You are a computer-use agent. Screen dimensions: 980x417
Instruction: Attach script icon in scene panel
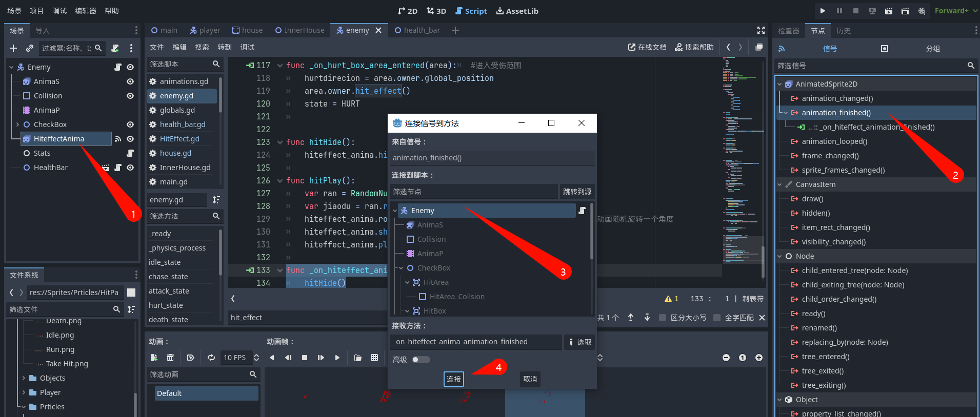coord(115,48)
